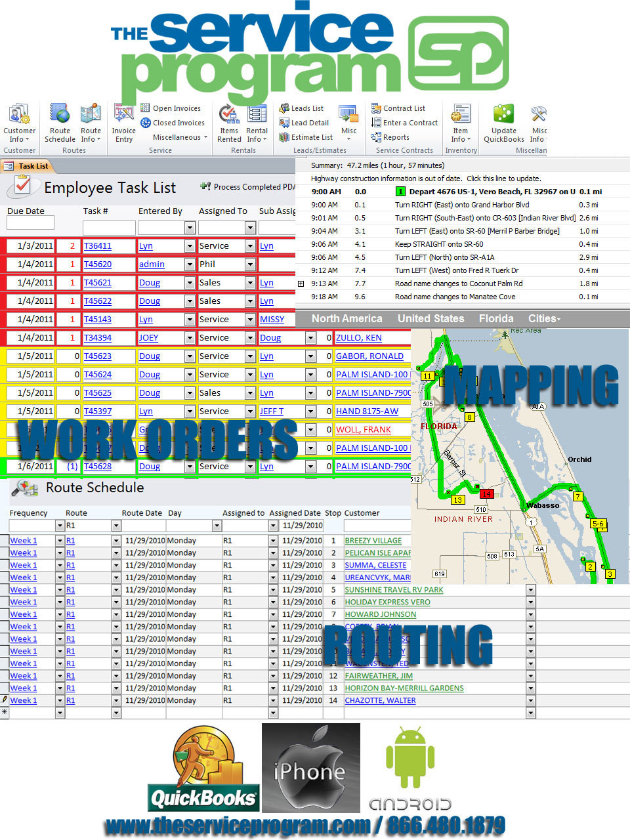Click the red stop 14 map marker
Screen dimensions: 630x840
point(486,494)
